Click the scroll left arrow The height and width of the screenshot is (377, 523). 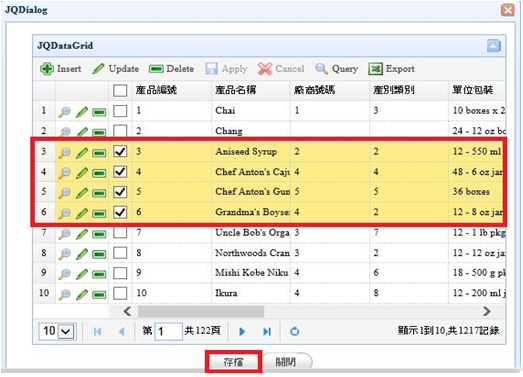127,312
